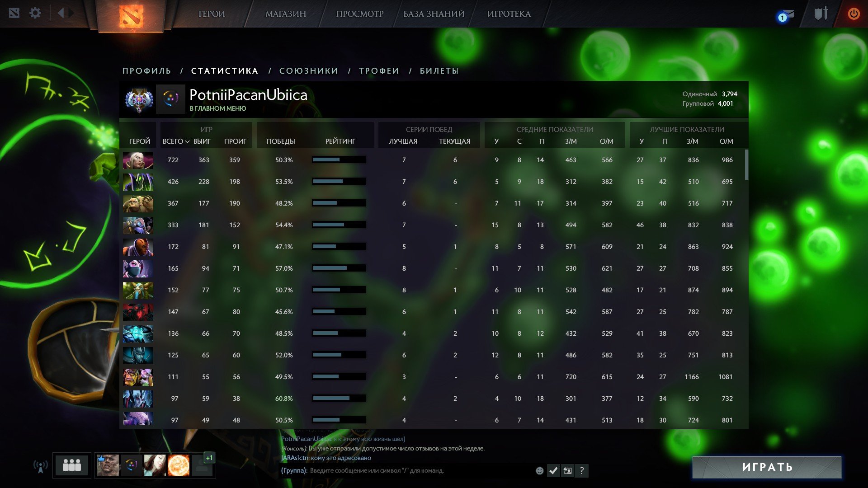This screenshot has width=868, height=488.
Task: Click the shield and sword armory icon
Action: (x=821, y=14)
